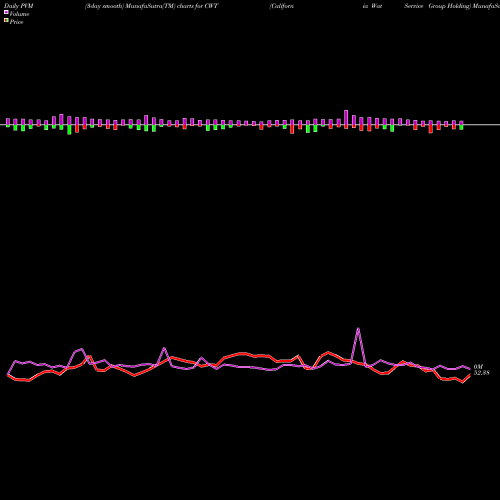This screenshot has width=500, height=500.
Task: Click the '0M' volume value label
Action: click(x=478, y=367)
